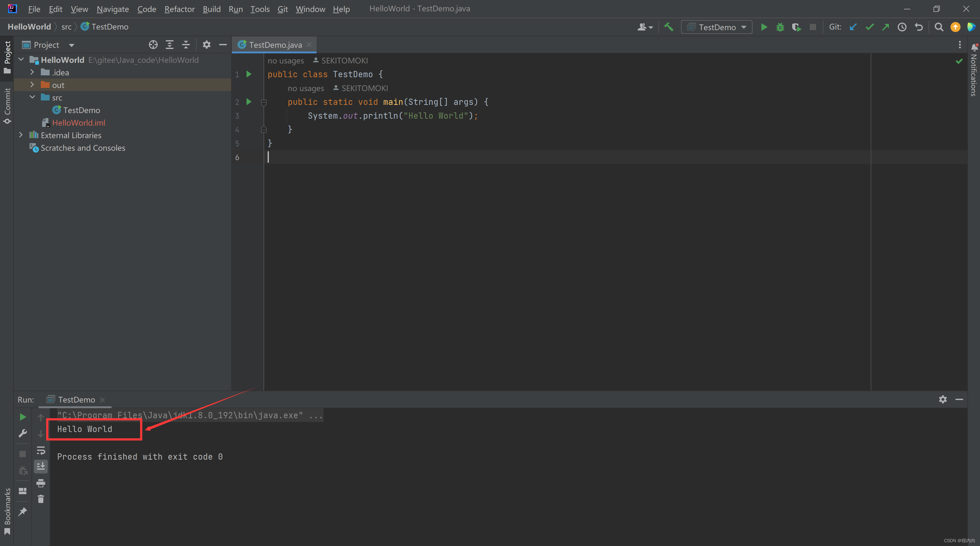Click the TestDemo run configuration dropdown
This screenshot has width=980, height=546.
coord(716,26)
